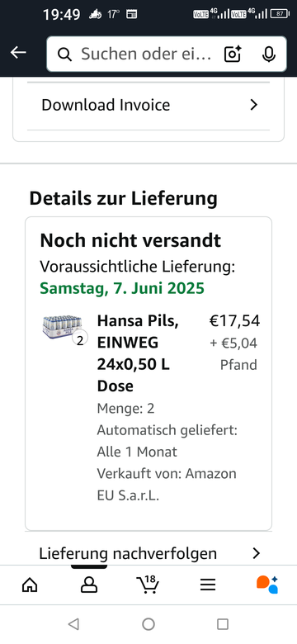Tap the search magnifier icon

tap(64, 54)
